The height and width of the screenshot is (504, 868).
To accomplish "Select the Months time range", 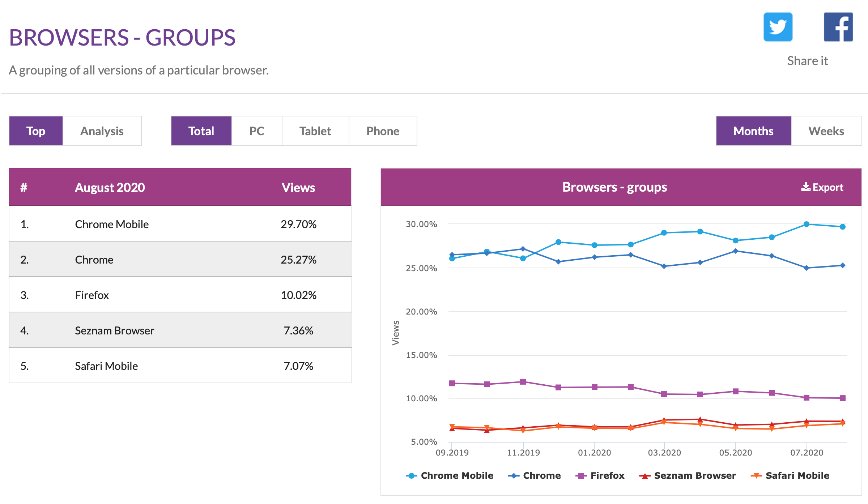I will point(753,131).
